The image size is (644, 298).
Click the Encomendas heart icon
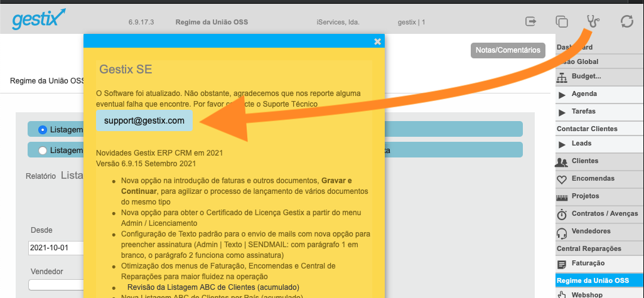tap(561, 180)
